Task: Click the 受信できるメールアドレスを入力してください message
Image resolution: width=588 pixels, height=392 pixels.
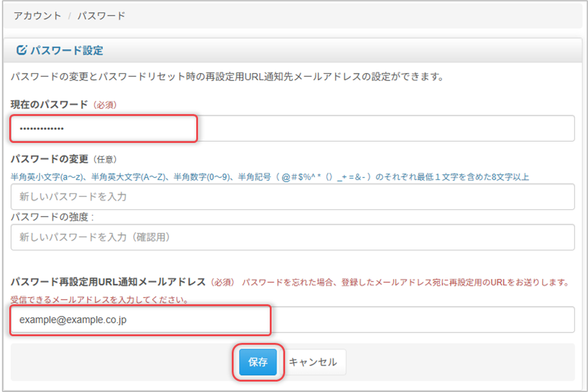Action: coord(99,300)
